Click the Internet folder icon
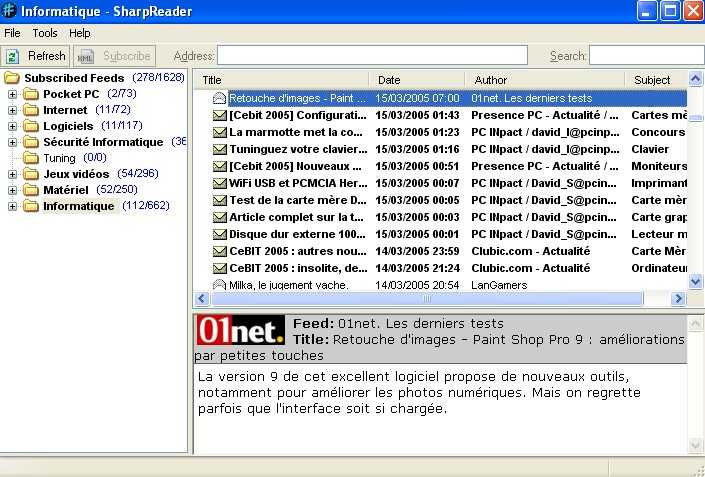This screenshot has width=705, height=477. tap(31, 110)
